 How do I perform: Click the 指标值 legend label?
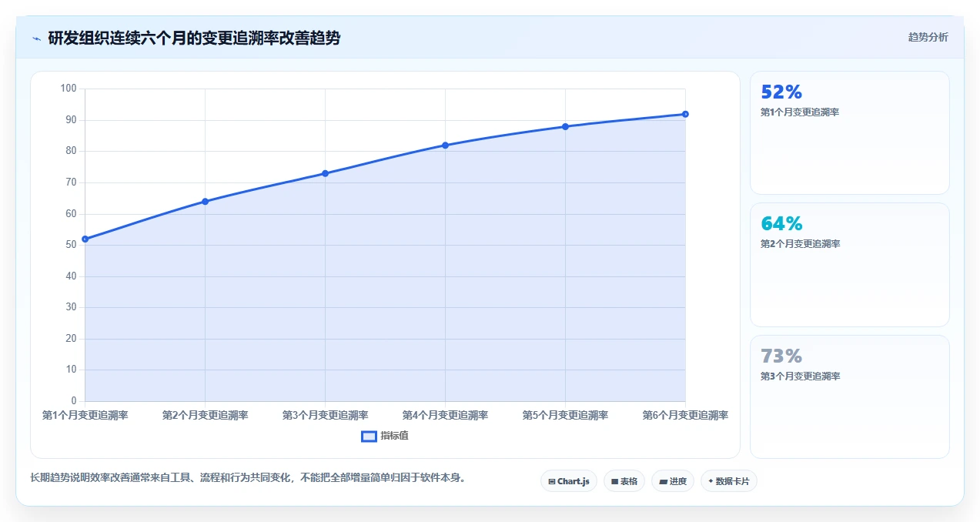394,436
